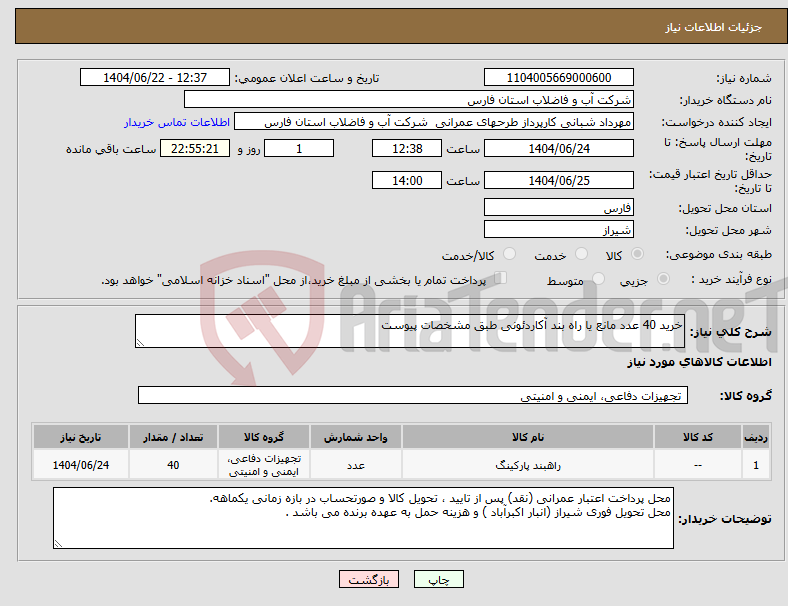This screenshot has height=606, width=788.
Task: Click the remaining days field showing 1
Action: 299,148
